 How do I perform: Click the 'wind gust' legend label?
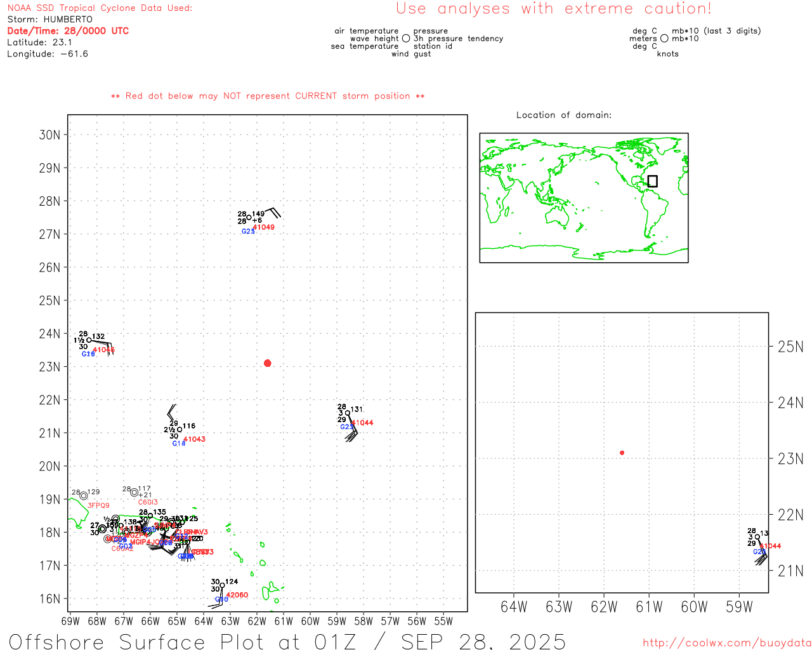click(x=411, y=54)
